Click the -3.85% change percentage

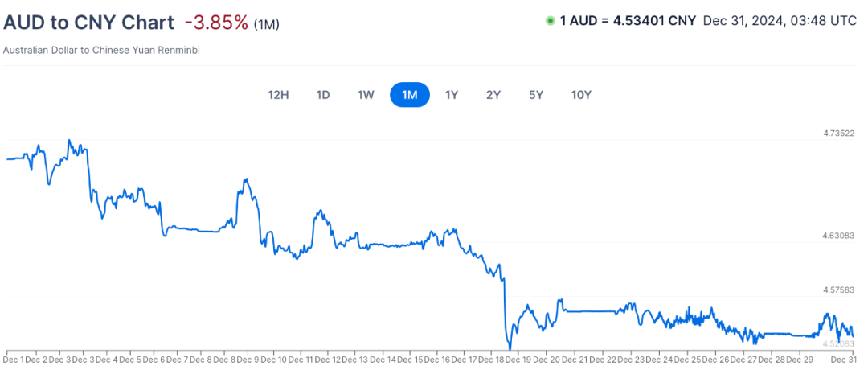tap(215, 23)
